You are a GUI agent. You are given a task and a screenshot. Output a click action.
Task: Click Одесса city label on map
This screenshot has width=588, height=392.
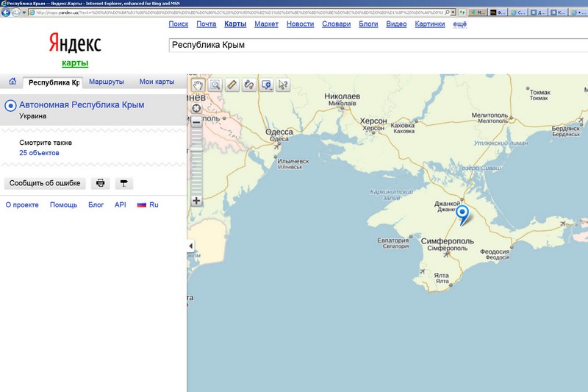pos(279,132)
